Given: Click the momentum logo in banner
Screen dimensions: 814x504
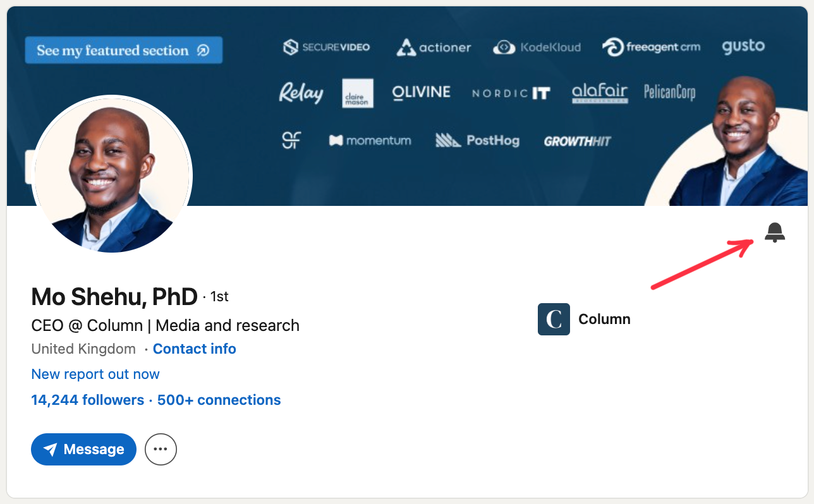Looking at the screenshot, I should click(370, 140).
